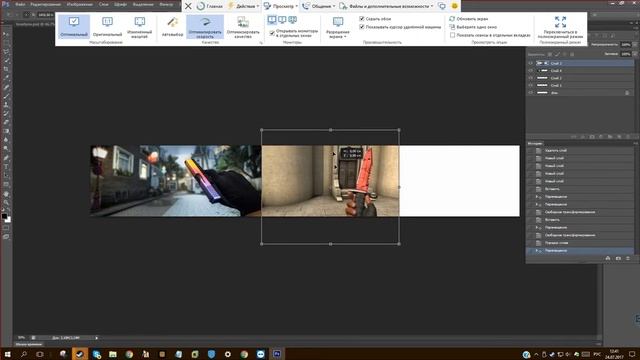Select the Brush tool
This screenshot has height=360, width=640.
(6, 96)
